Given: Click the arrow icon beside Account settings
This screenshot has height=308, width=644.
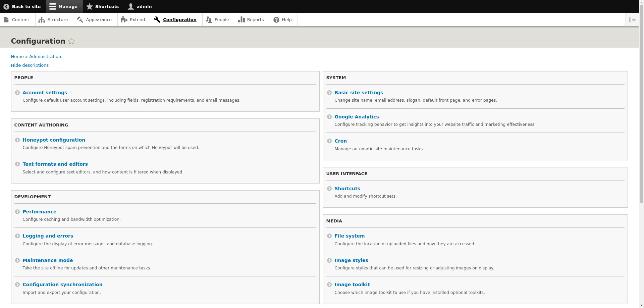Looking at the screenshot, I should [17, 93].
